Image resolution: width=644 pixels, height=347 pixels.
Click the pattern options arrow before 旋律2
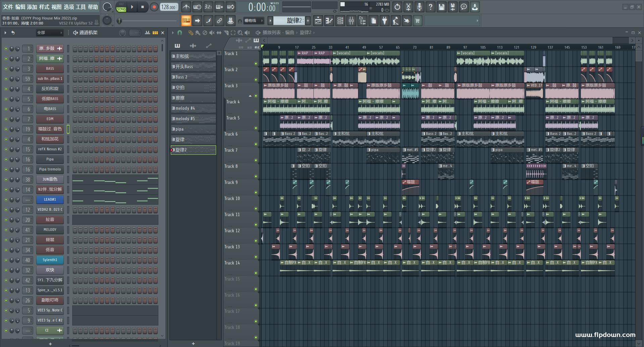click(x=270, y=21)
